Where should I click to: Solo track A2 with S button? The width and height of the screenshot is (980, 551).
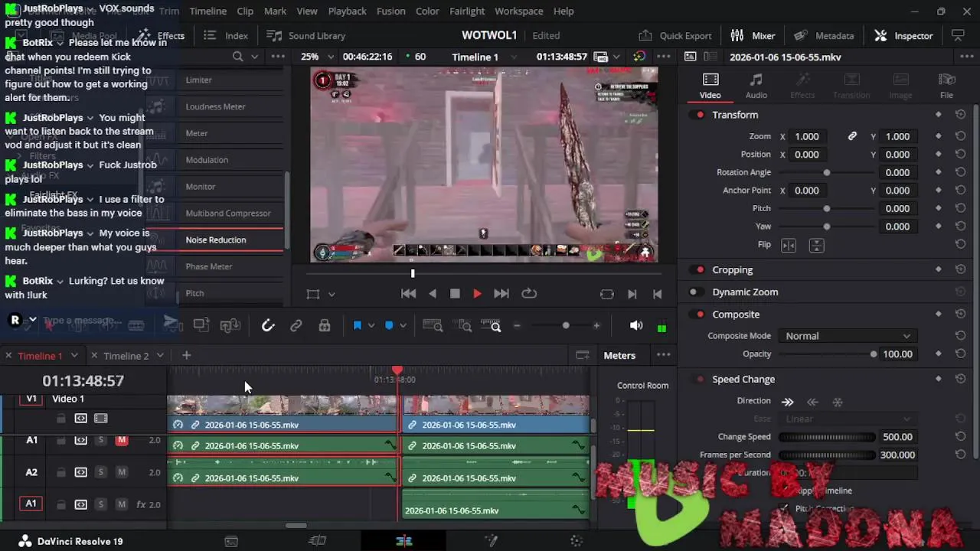tap(100, 472)
